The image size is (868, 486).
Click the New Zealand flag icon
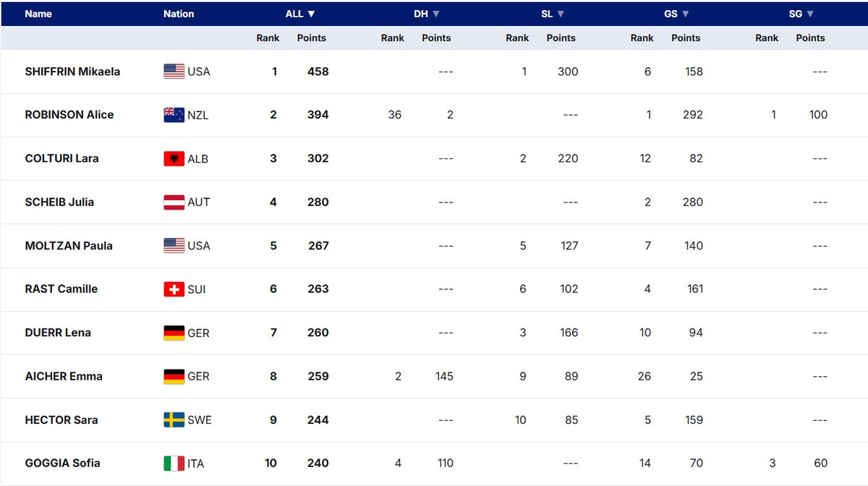[174, 115]
